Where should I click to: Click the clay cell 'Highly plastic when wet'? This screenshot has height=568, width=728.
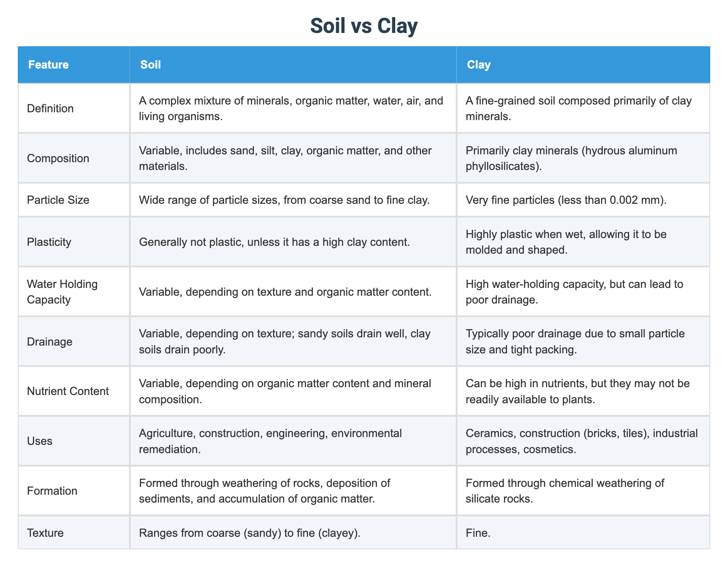[583, 242]
